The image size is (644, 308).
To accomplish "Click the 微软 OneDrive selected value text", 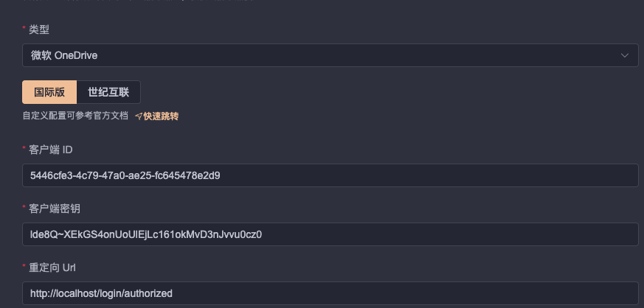I will tap(64, 55).
